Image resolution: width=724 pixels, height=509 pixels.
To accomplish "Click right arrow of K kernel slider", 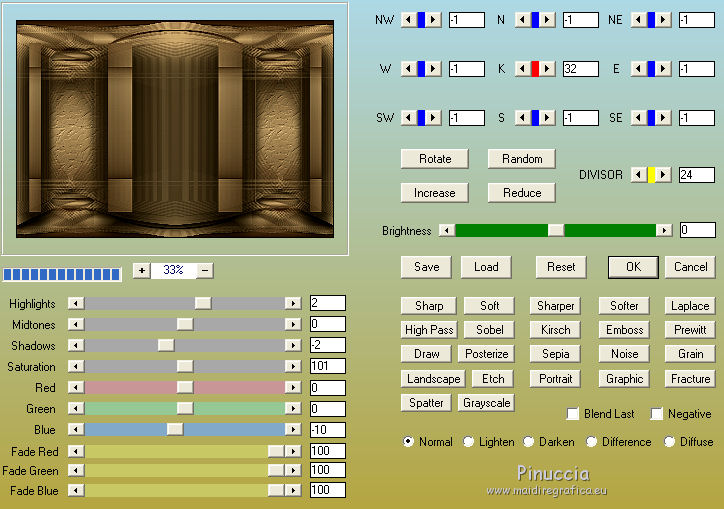I will [549, 69].
